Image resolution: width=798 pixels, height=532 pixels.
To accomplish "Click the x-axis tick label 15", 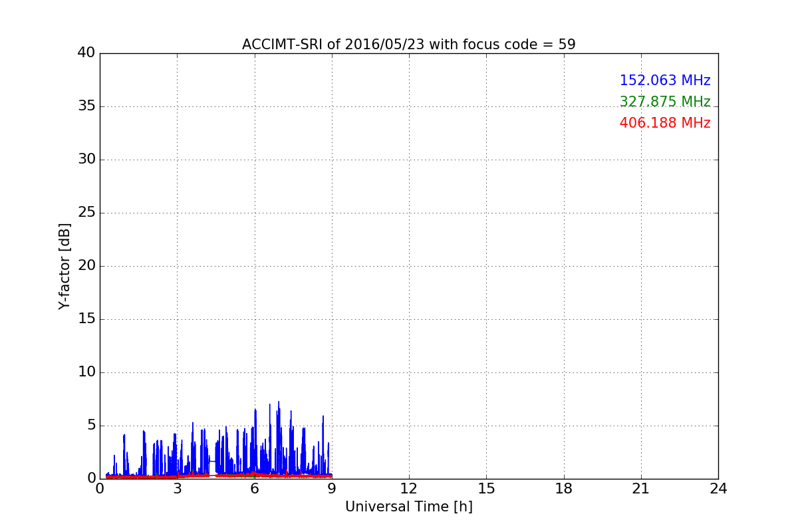I will [486, 489].
